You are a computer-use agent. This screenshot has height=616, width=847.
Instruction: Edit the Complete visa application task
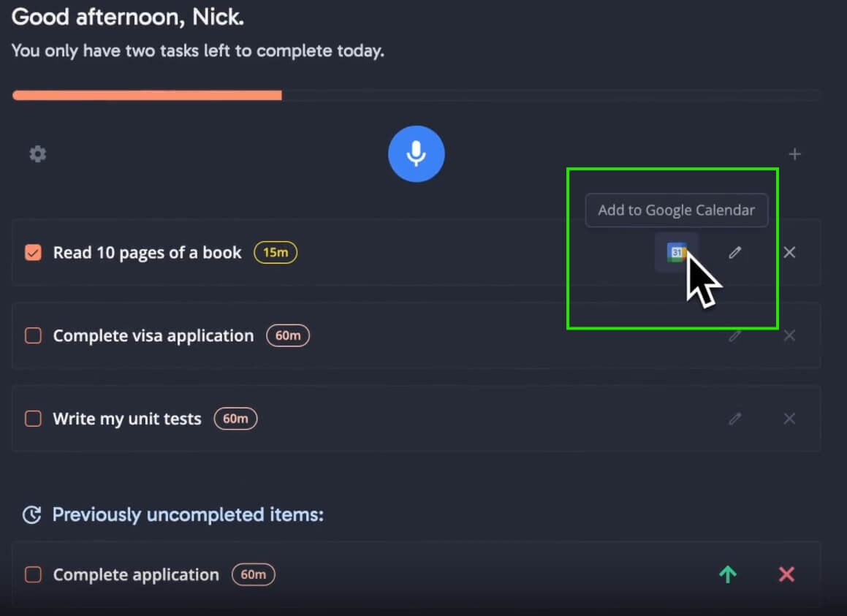734,335
